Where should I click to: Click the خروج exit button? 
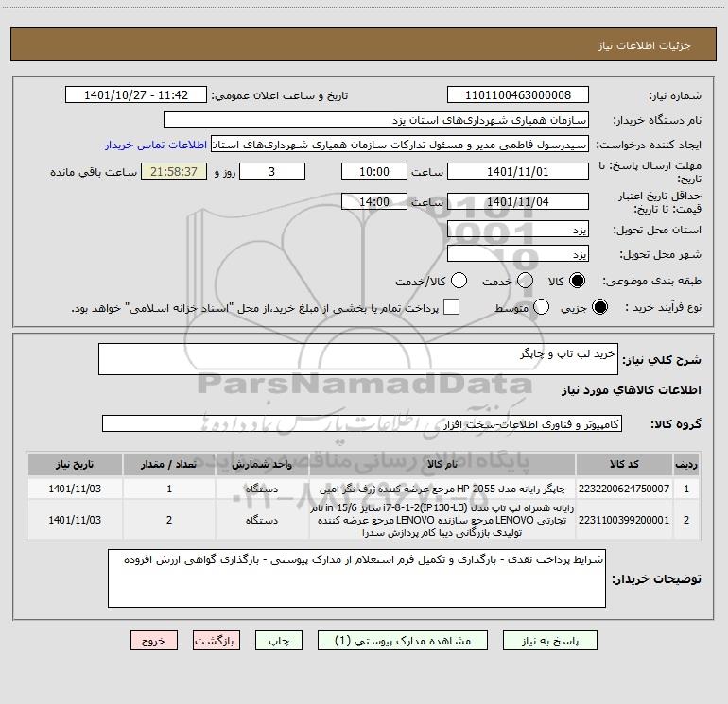154,641
